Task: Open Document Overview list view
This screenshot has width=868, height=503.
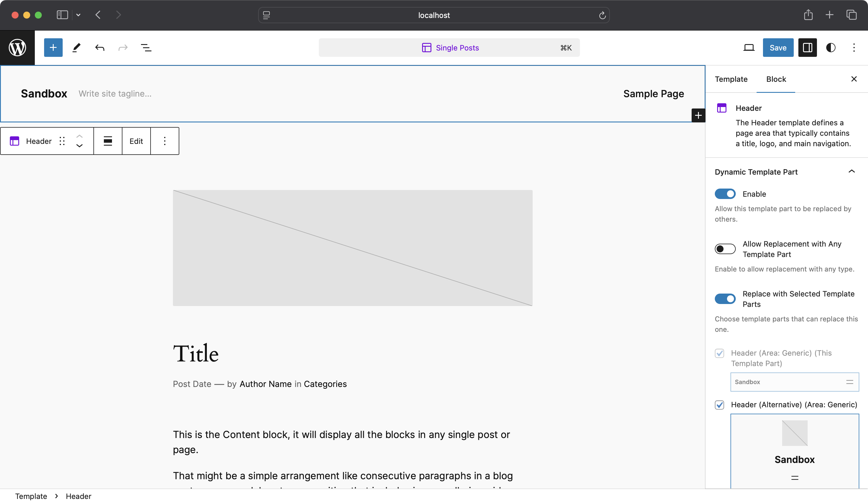Action: (x=146, y=48)
